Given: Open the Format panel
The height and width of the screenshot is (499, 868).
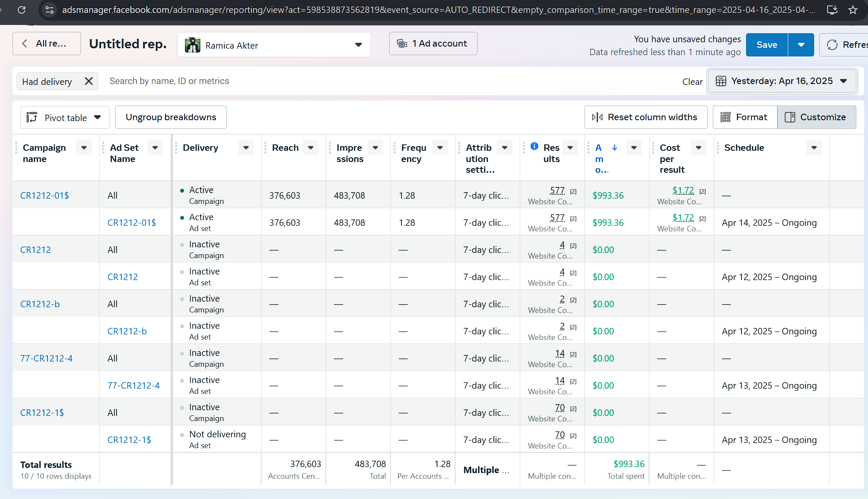Looking at the screenshot, I should 745,117.
